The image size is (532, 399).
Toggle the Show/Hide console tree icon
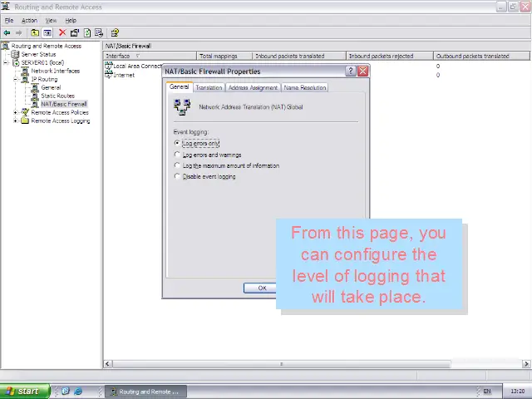[x=47, y=33]
